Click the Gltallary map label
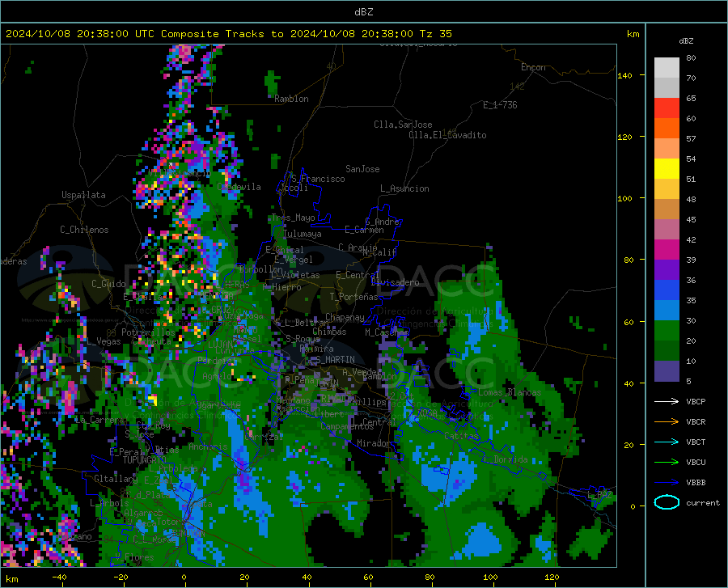 (x=116, y=479)
